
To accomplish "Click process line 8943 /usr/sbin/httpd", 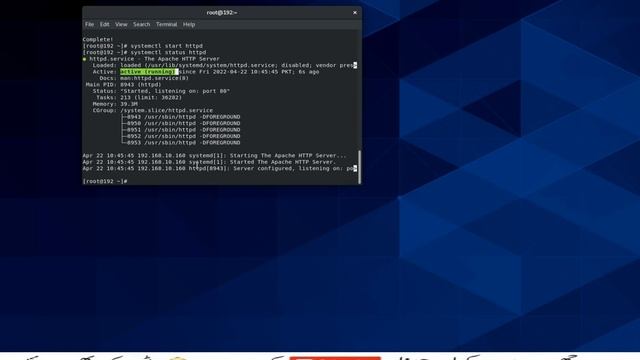I will (x=181, y=117).
